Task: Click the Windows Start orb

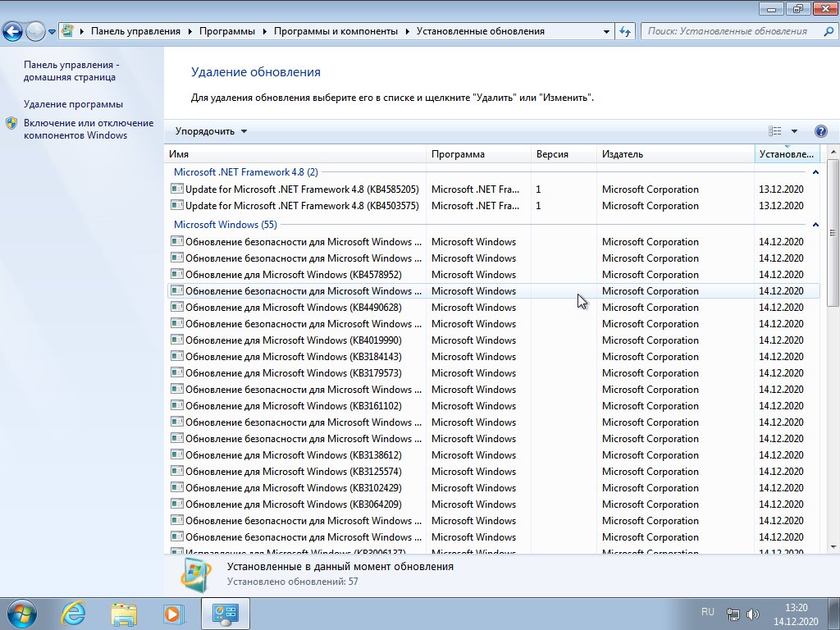Action: pyautogui.click(x=21, y=613)
